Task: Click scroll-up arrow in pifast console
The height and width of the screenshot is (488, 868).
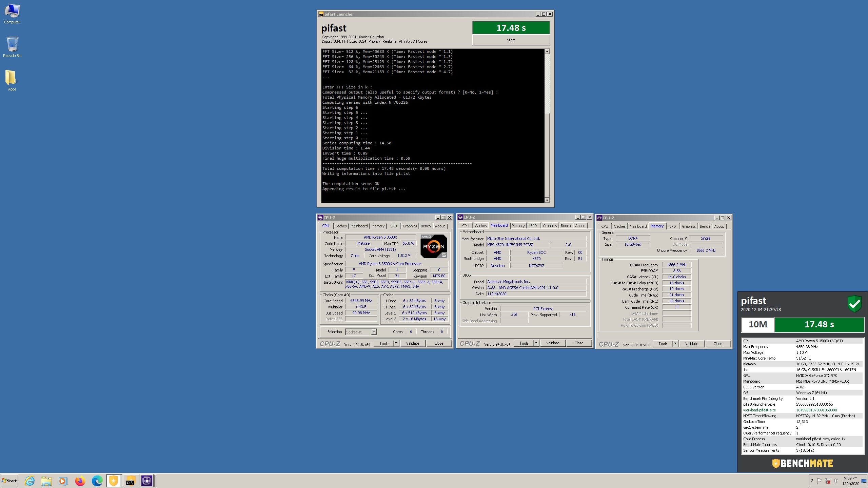Action: click(547, 52)
